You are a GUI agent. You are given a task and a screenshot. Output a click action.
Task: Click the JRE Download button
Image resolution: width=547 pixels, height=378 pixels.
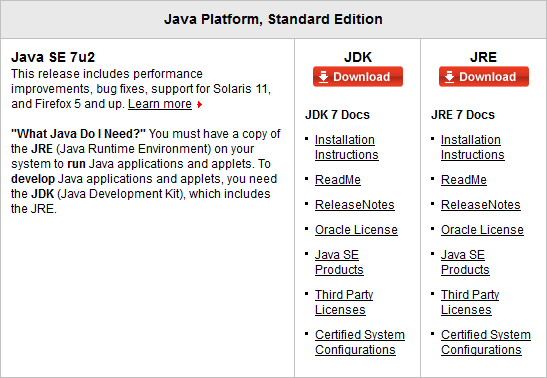[x=484, y=76]
